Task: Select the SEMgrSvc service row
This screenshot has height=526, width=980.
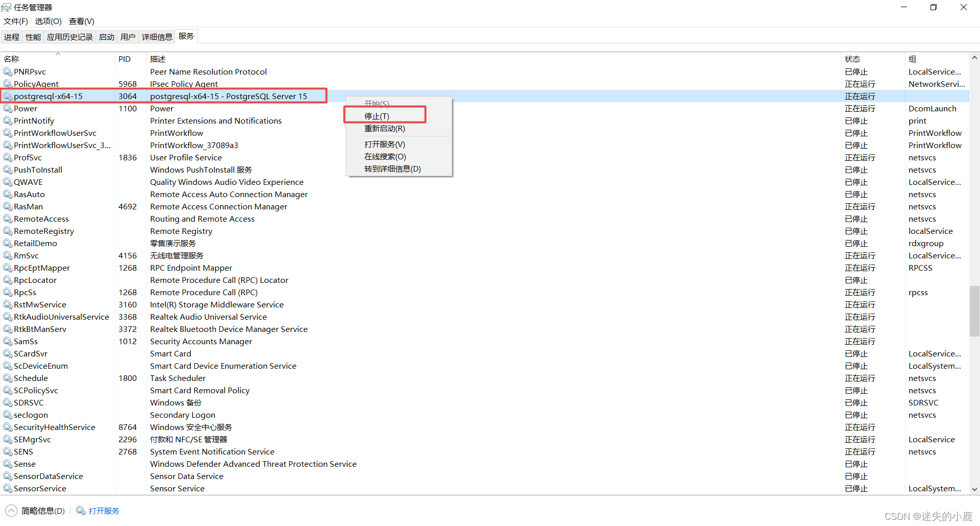Action: pos(484,439)
